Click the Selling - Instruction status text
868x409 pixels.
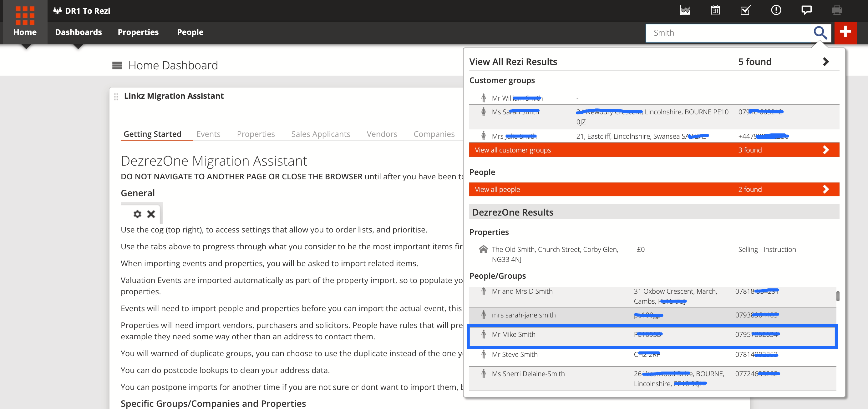coord(767,249)
